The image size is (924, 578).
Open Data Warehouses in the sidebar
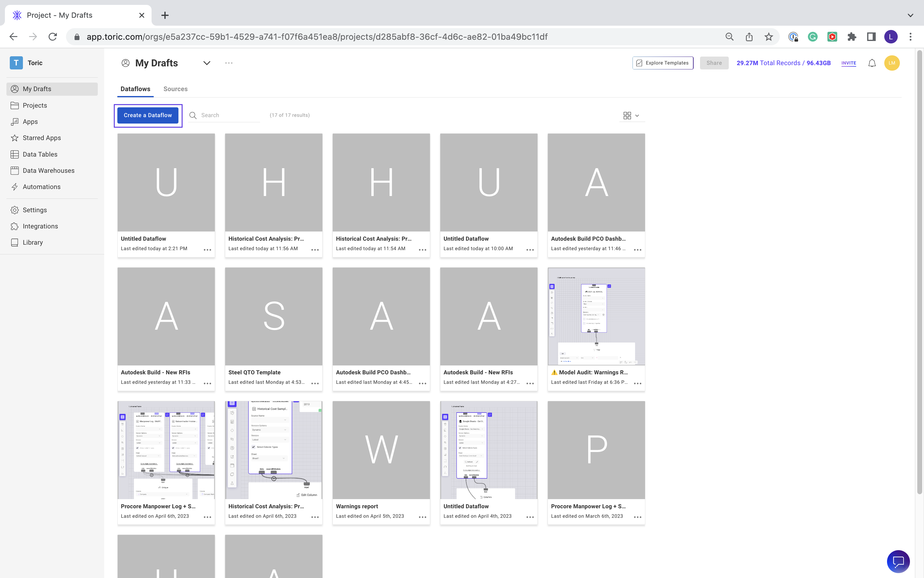tap(52, 171)
